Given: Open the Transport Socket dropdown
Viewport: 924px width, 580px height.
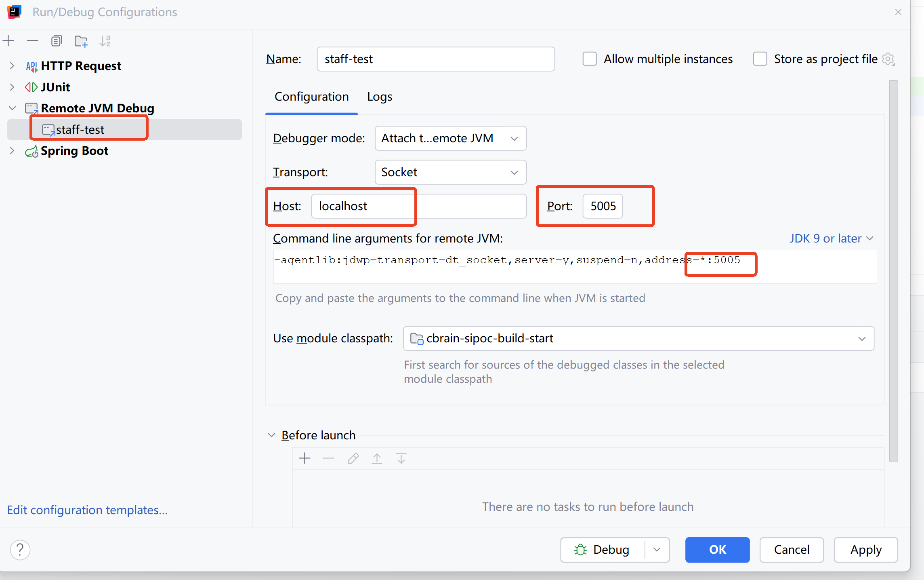Looking at the screenshot, I should click(450, 172).
